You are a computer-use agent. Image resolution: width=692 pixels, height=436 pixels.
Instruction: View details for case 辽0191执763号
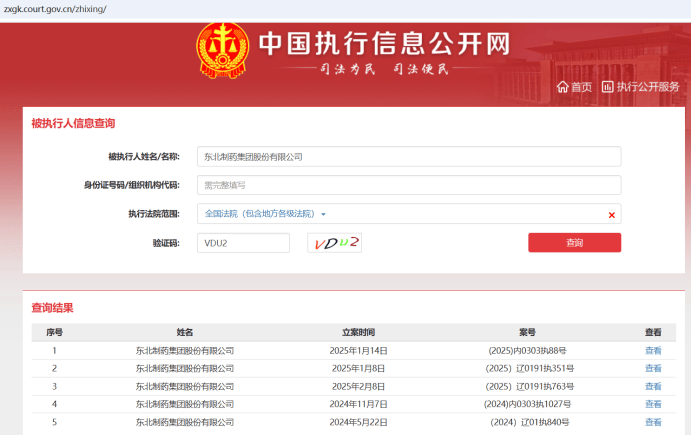click(653, 386)
